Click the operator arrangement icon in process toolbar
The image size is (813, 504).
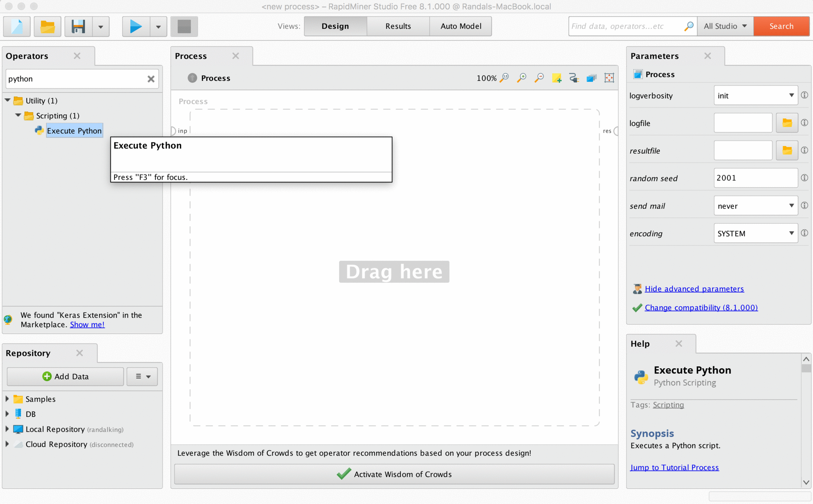pos(592,78)
